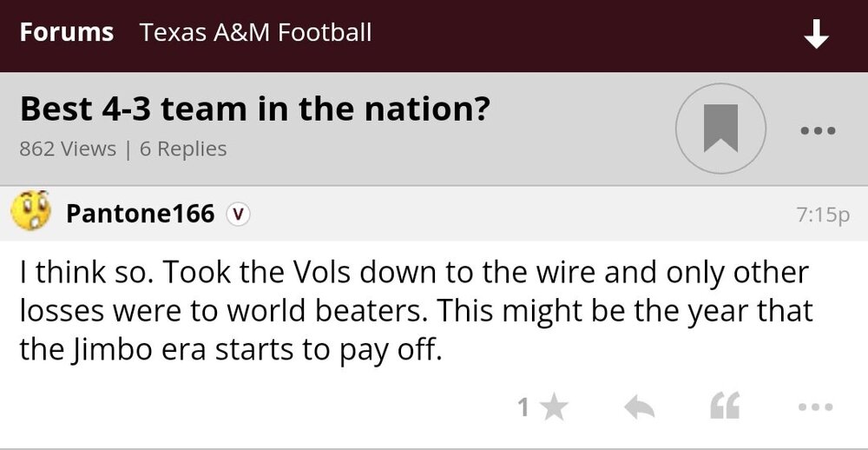Go to the Forums section
Viewport: 868px width, 450px height.
tap(67, 33)
